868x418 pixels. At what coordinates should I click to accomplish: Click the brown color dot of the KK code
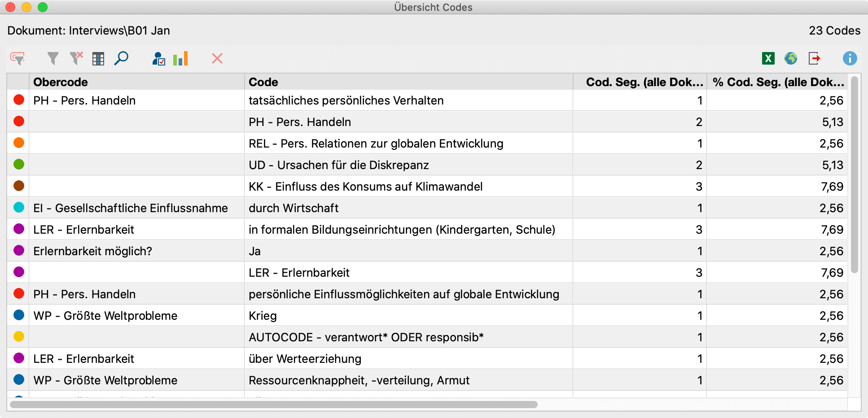[x=18, y=186]
